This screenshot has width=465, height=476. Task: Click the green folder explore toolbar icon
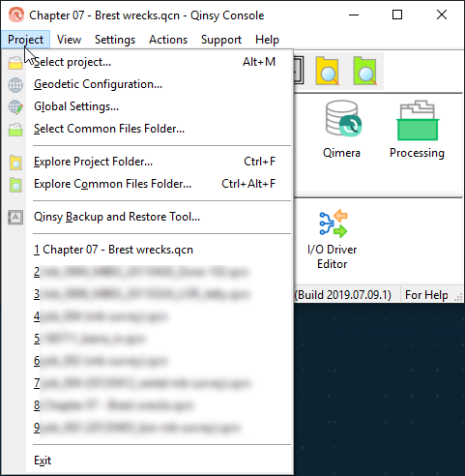(364, 71)
